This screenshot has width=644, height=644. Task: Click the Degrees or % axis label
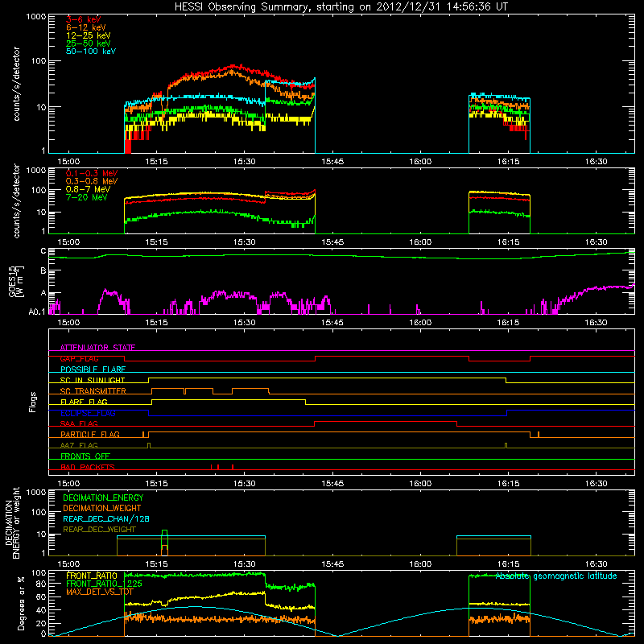[x=21, y=603]
